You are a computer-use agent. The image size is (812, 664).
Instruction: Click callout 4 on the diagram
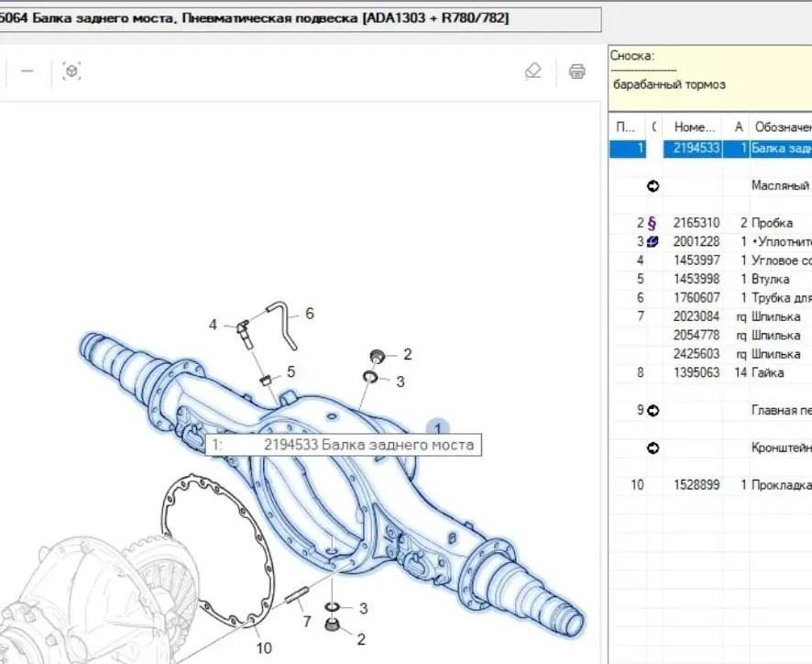coord(213,325)
